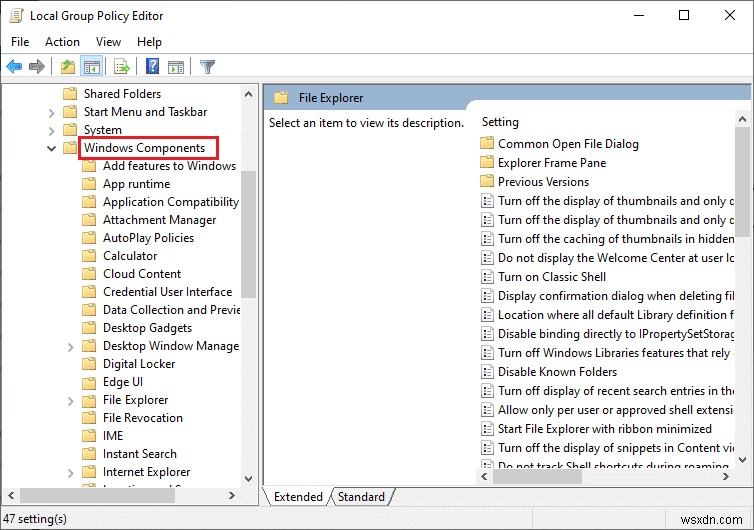Image resolution: width=754 pixels, height=530 pixels.
Task: Click settings list scroll up arrow
Action: click(x=742, y=119)
